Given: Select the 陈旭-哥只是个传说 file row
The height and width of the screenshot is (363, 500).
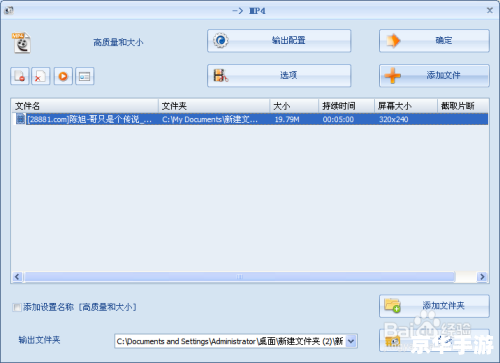Looking at the screenshot, I should coord(250,119).
